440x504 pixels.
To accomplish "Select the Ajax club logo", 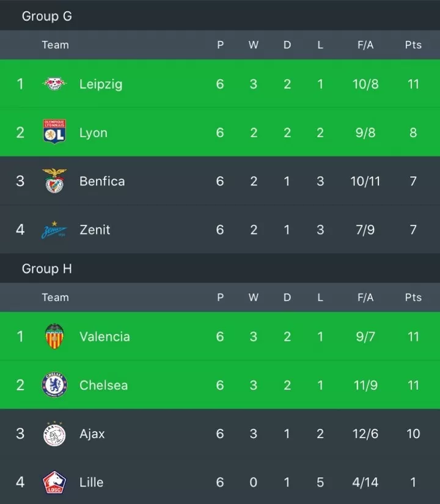I will pyautogui.click(x=54, y=434).
